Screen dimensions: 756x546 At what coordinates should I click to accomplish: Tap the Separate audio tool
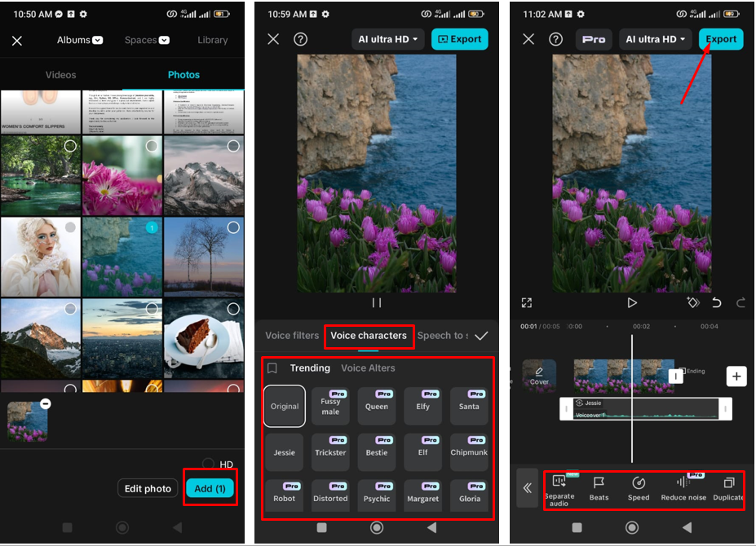pos(559,490)
